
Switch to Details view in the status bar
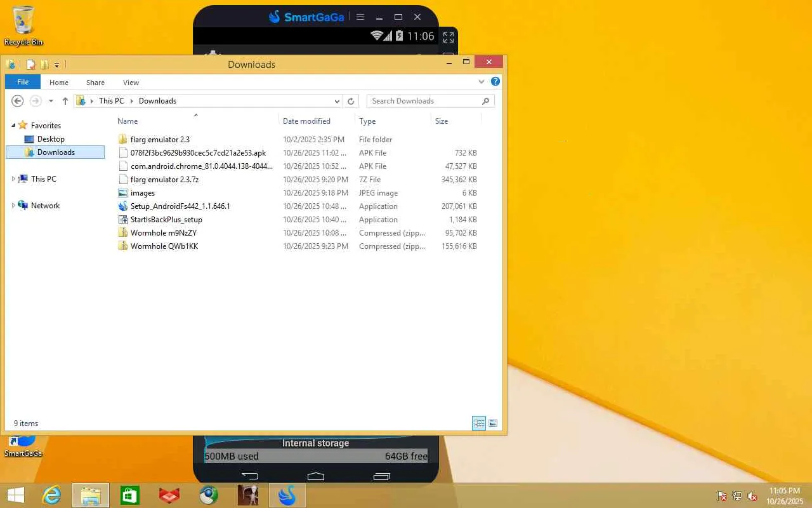point(479,424)
